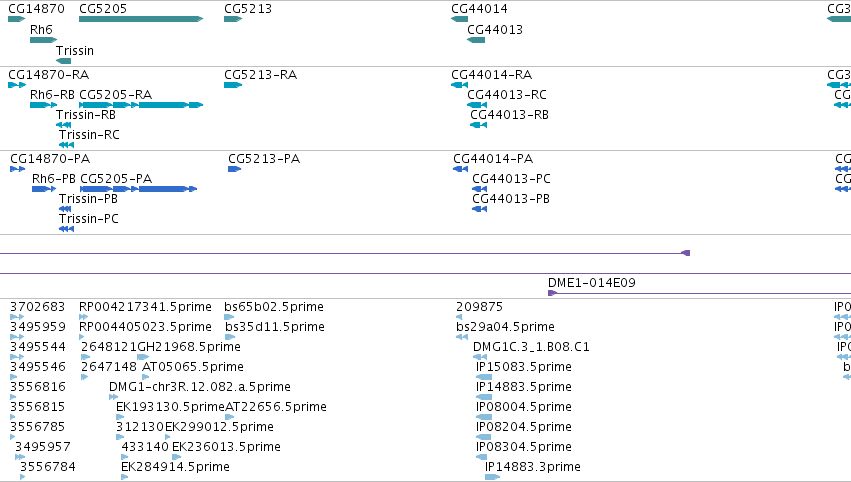Image resolution: width=851 pixels, height=482 pixels.
Task: Select the CG5205-RA transcript glyph
Action: 141,105
